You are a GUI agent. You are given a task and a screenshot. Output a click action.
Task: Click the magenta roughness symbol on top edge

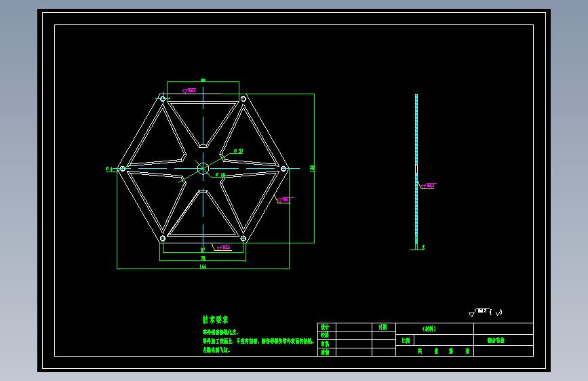tap(189, 91)
